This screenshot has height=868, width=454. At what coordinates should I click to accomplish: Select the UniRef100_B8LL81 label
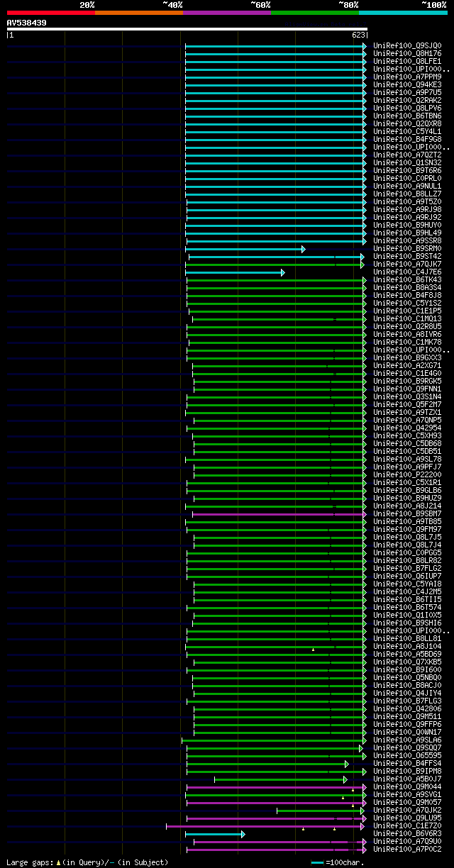tap(407, 639)
